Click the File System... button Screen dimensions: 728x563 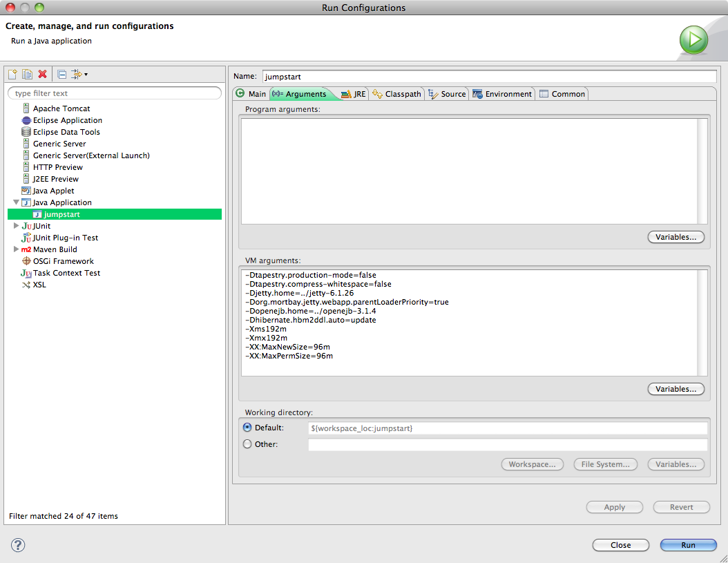606,464
